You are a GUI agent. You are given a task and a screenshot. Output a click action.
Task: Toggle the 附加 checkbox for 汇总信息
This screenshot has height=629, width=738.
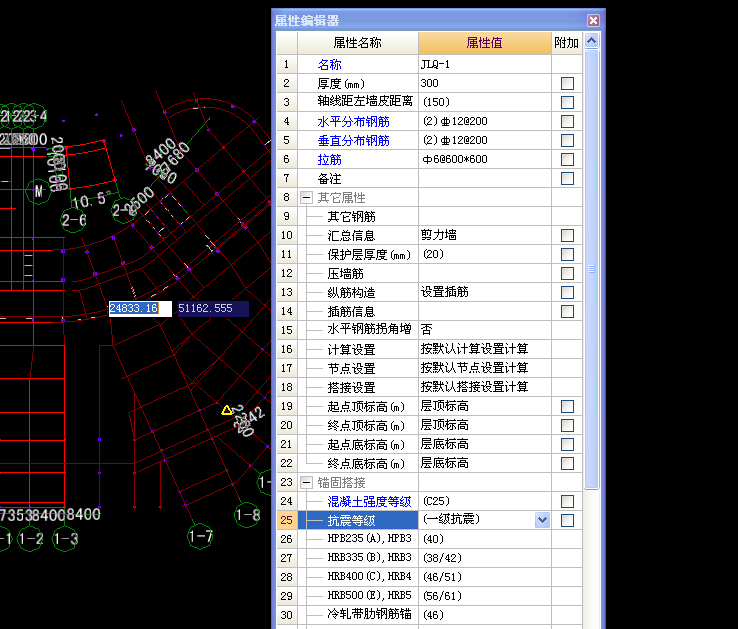click(x=567, y=235)
